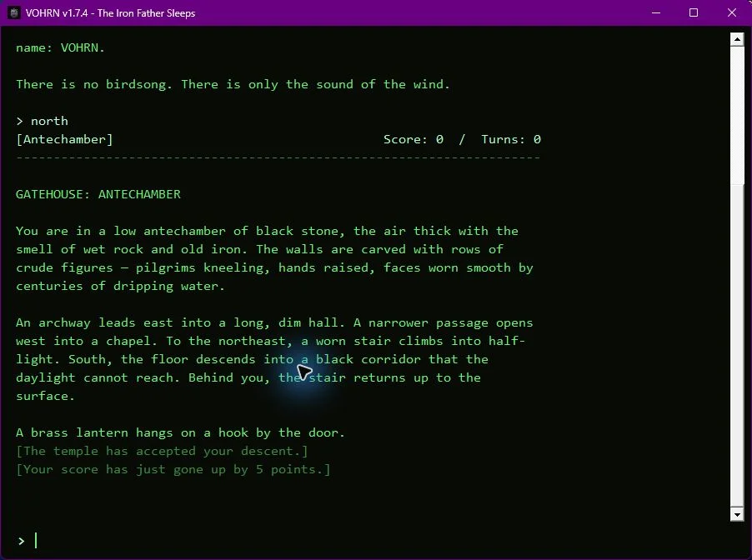The width and height of the screenshot is (752, 560).
Task: Click the 'There is no birdsong' line
Action: click(233, 84)
